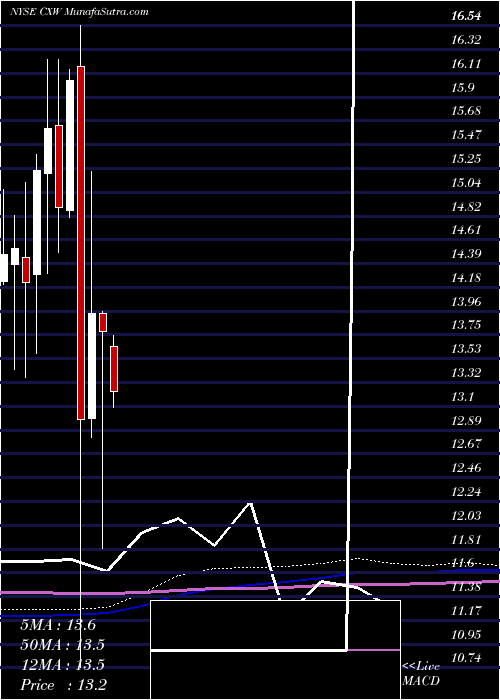Image resolution: width=500 pixels, height=700 pixels.
Task: Click the 12.03 price axis label
Action: click(466, 516)
